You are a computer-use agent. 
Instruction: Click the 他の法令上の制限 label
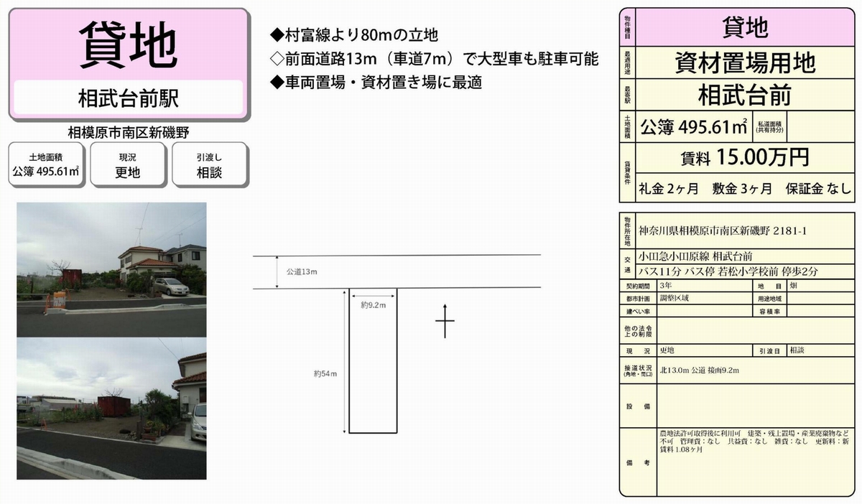coord(637,330)
